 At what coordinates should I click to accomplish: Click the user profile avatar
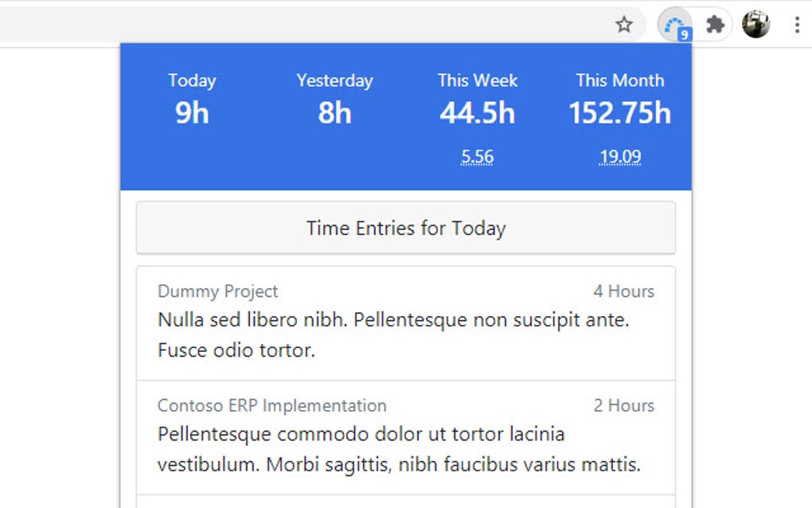tap(755, 25)
